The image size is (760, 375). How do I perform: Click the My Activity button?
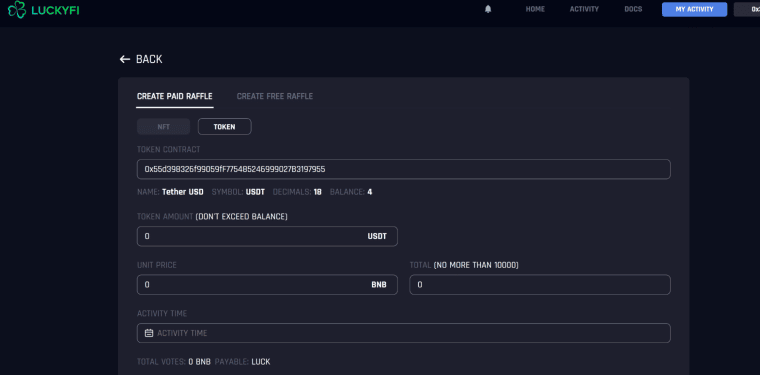click(694, 9)
